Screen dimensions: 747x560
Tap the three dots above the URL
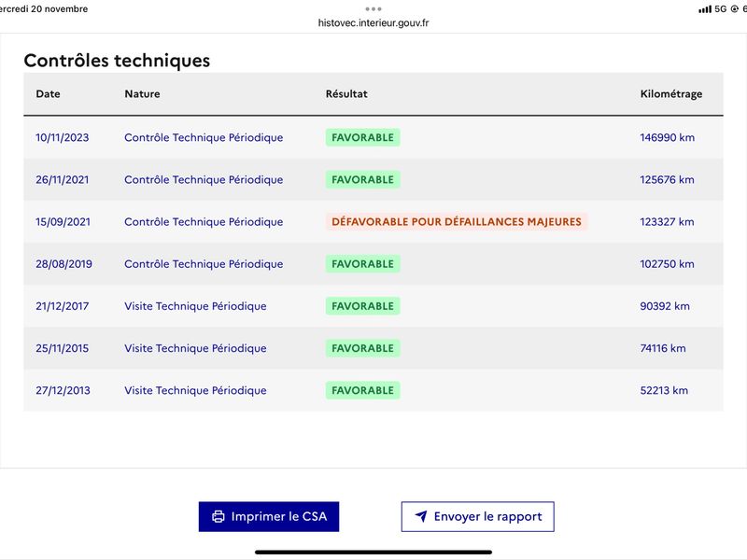point(373,9)
